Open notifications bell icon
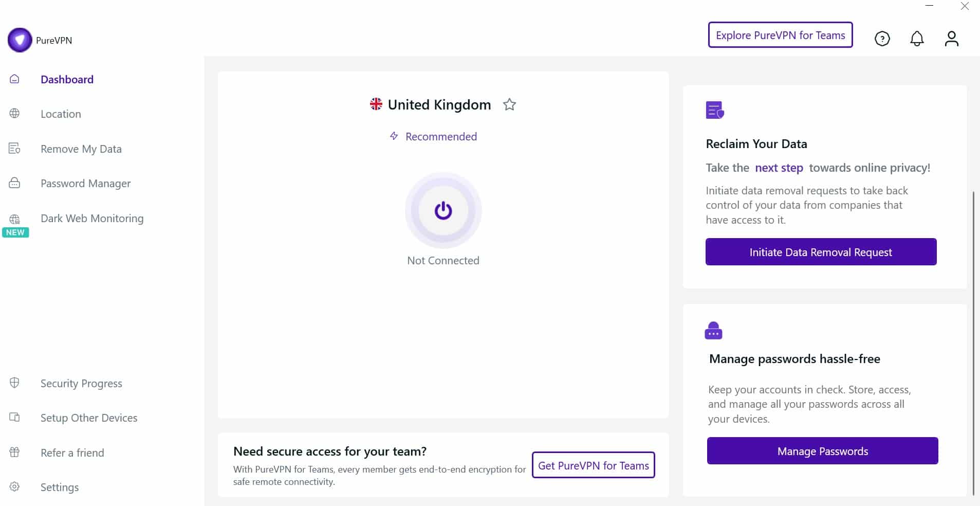The width and height of the screenshot is (980, 506). click(917, 39)
